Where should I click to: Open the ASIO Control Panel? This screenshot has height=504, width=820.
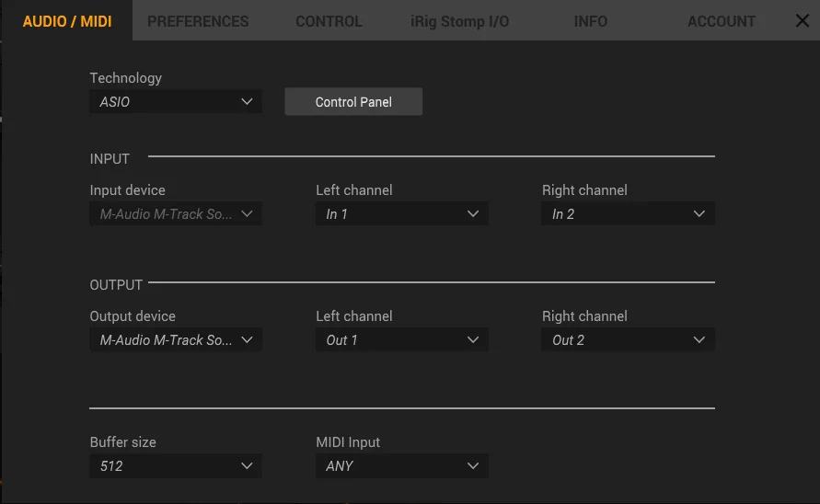pyautogui.click(x=353, y=102)
